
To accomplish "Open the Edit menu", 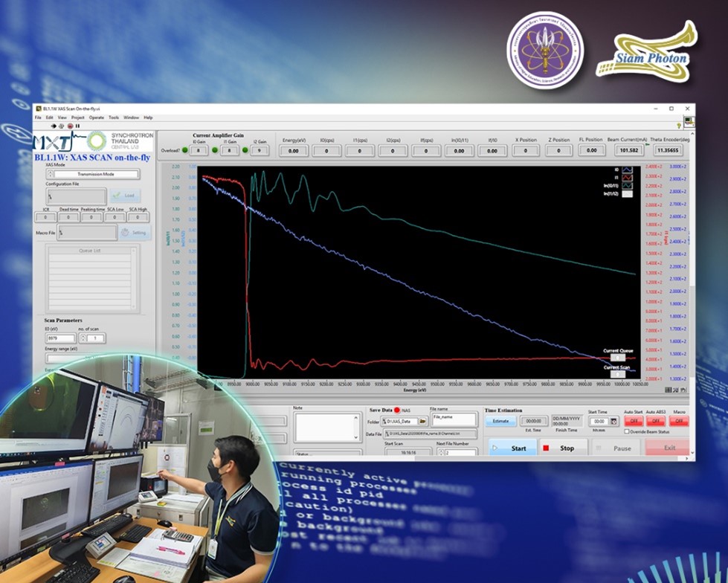I will [49, 117].
